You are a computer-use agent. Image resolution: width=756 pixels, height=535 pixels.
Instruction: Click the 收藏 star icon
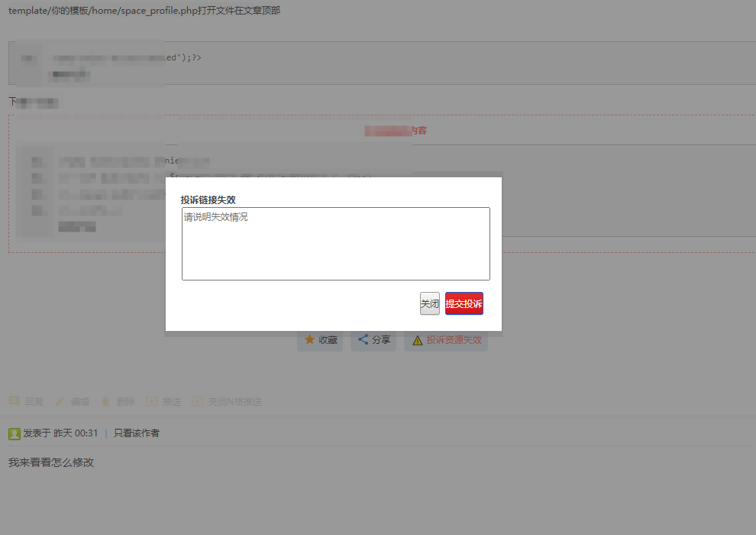(x=309, y=339)
